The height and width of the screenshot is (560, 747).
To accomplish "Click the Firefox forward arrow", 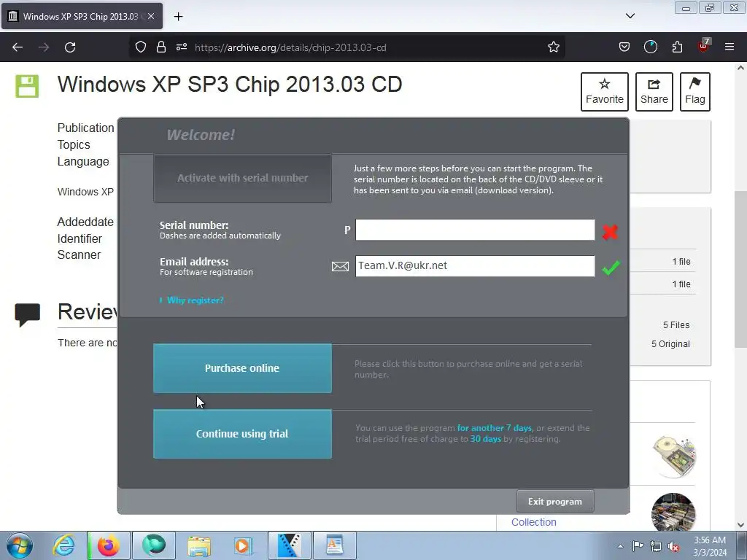I will pos(44,47).
